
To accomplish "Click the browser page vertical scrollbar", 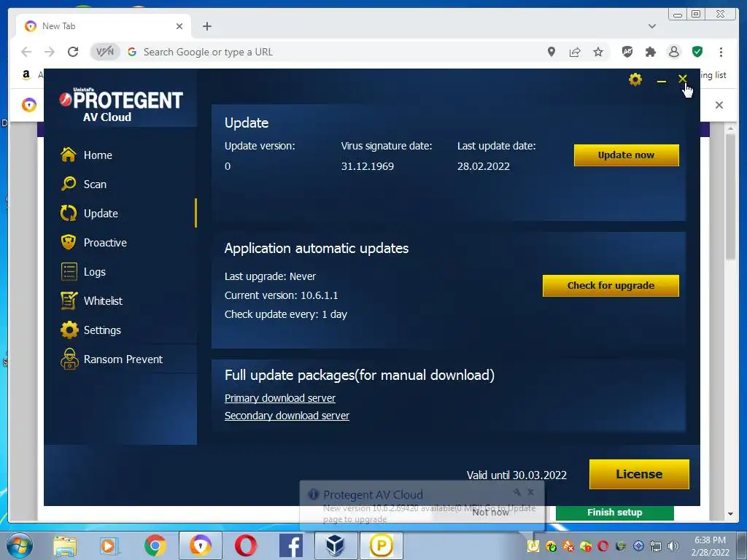I will point(730,197).
